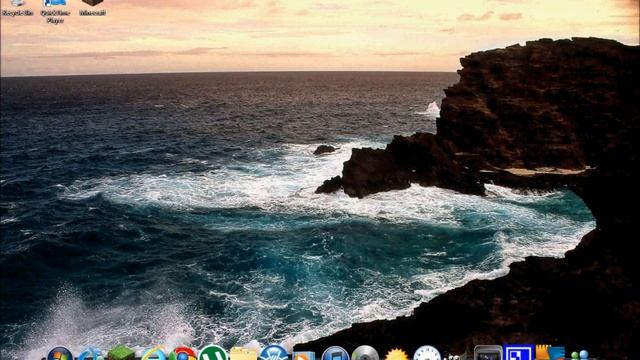Open the Windows Start orb in dock
This screenshot has width=640, height=360.
coord(60,353)
